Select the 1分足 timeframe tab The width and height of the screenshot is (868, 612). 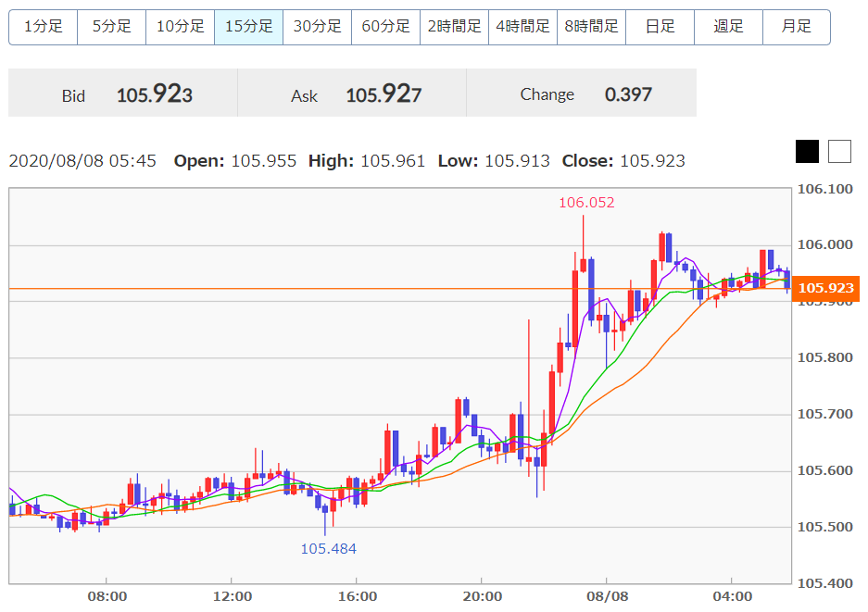point(44,27)
